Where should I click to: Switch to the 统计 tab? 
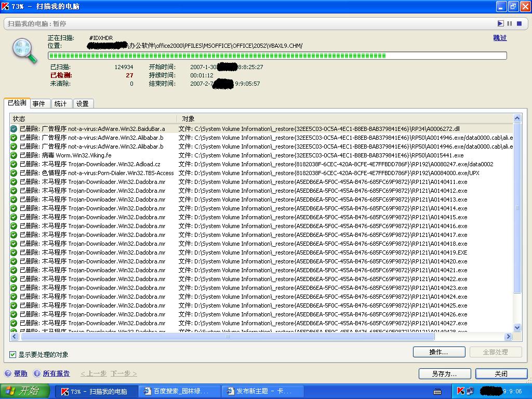point(61,103)
